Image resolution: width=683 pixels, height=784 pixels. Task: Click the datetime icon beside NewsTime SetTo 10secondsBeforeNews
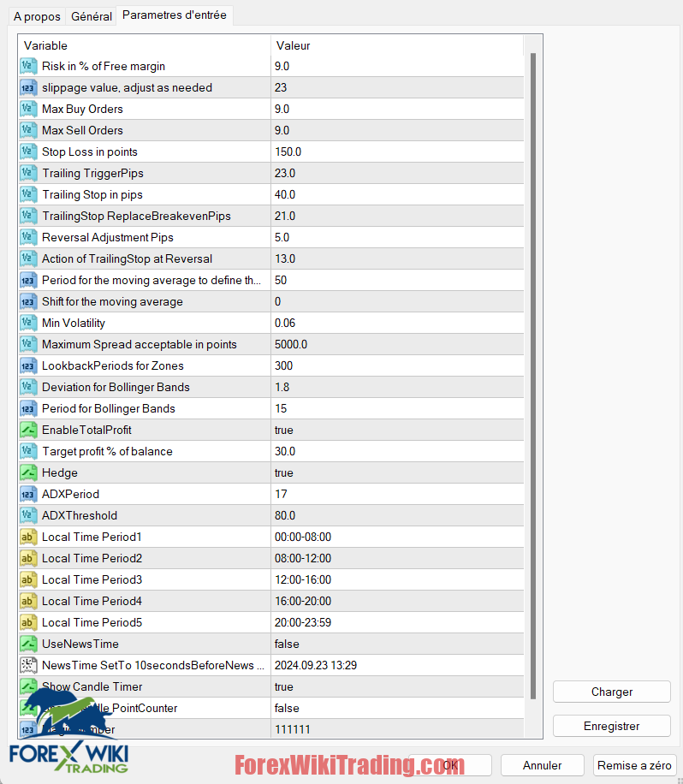28,666
